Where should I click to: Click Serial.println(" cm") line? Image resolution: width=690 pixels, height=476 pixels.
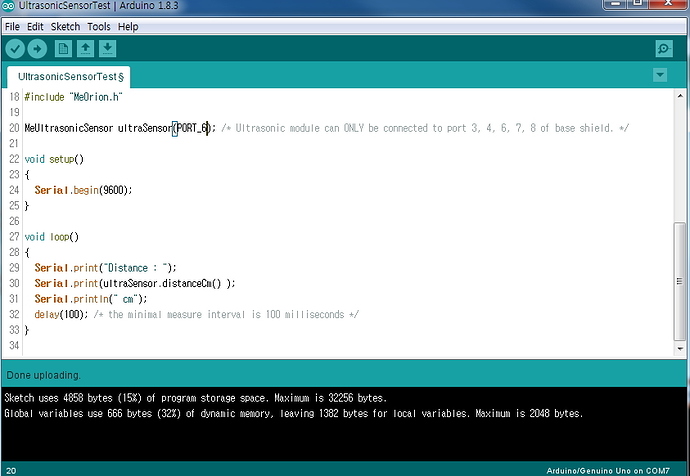[x=91, y=299]
